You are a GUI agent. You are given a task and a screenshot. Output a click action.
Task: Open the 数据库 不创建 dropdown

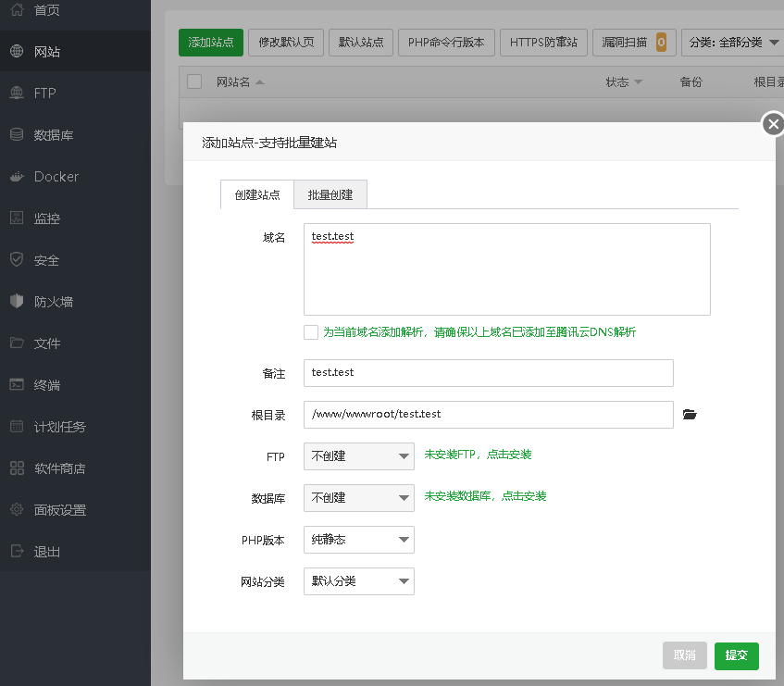click(359, 497)
